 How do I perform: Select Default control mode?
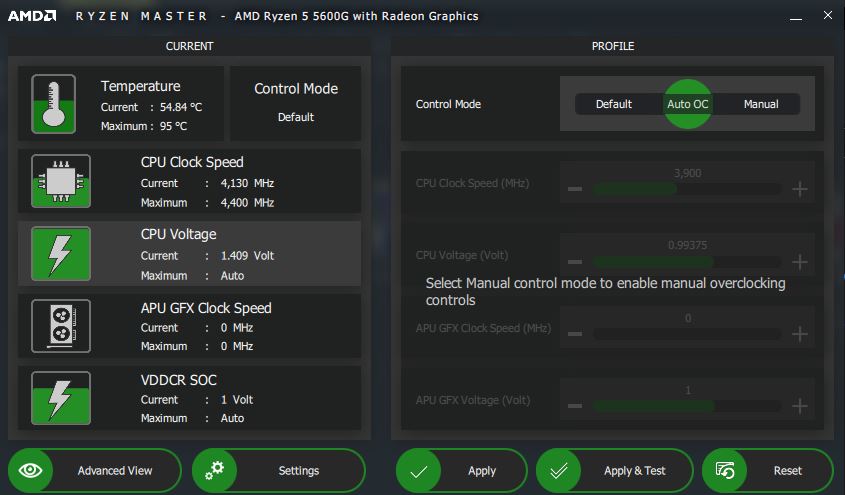click(613, 104)
